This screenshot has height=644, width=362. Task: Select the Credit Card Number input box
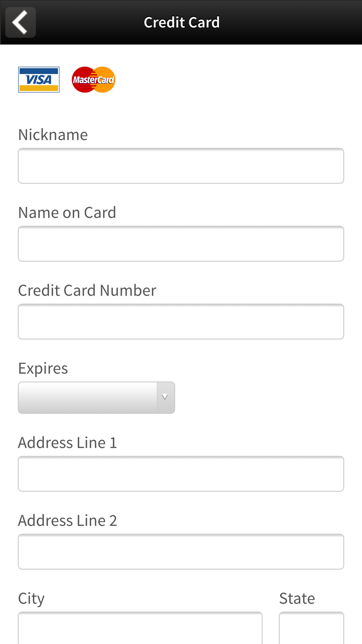pos(181,322)
